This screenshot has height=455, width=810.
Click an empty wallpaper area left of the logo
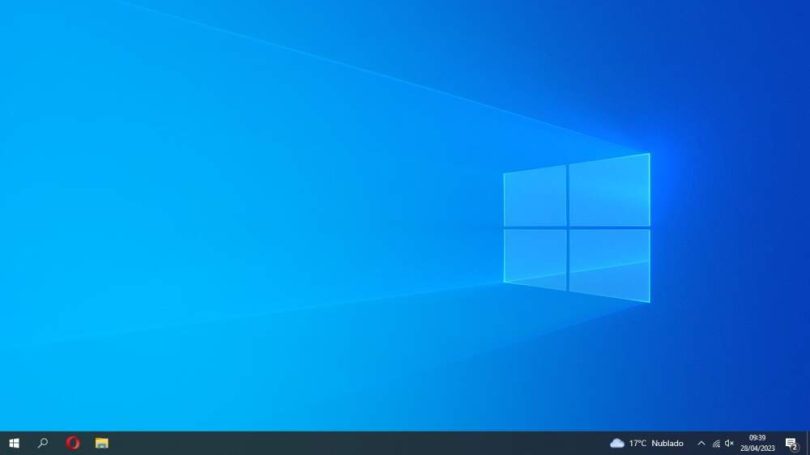[x=250, y=220]
